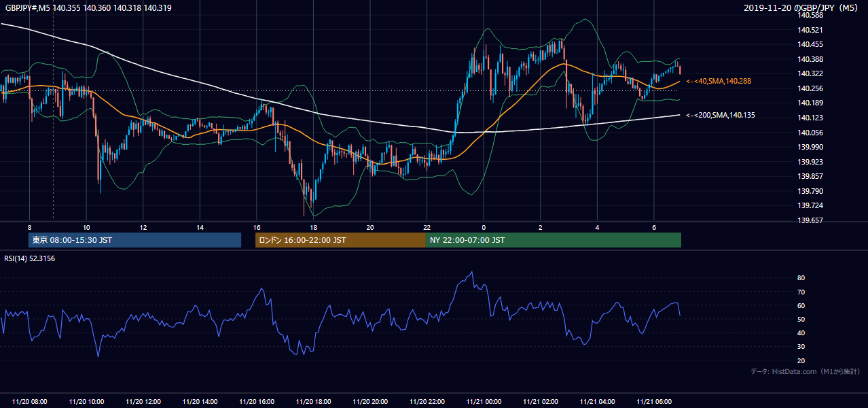
Task: Click price axis value 139.724
Action: [x=811, y=205]
